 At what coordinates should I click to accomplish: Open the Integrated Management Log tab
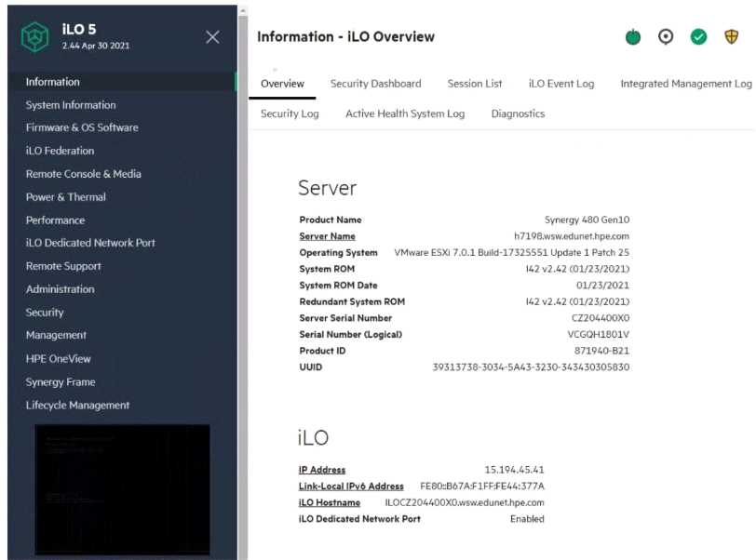(685, 84)
